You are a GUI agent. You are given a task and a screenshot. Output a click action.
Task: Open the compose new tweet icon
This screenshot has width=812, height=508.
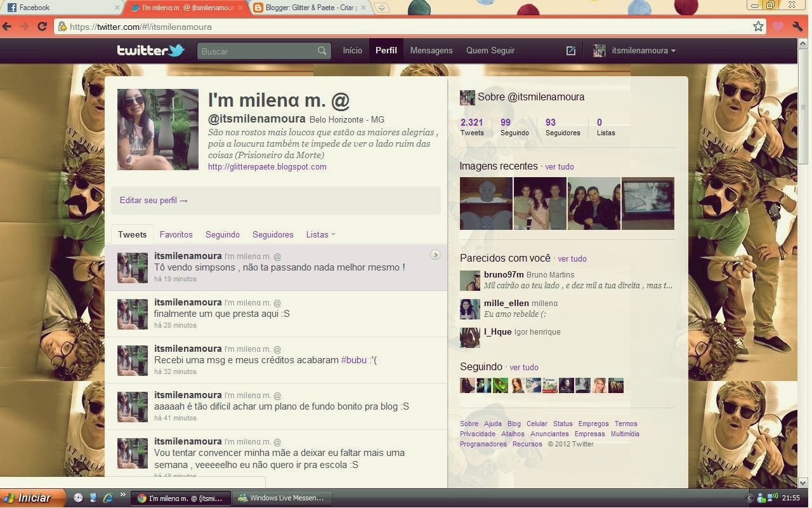tap(571, 51)
